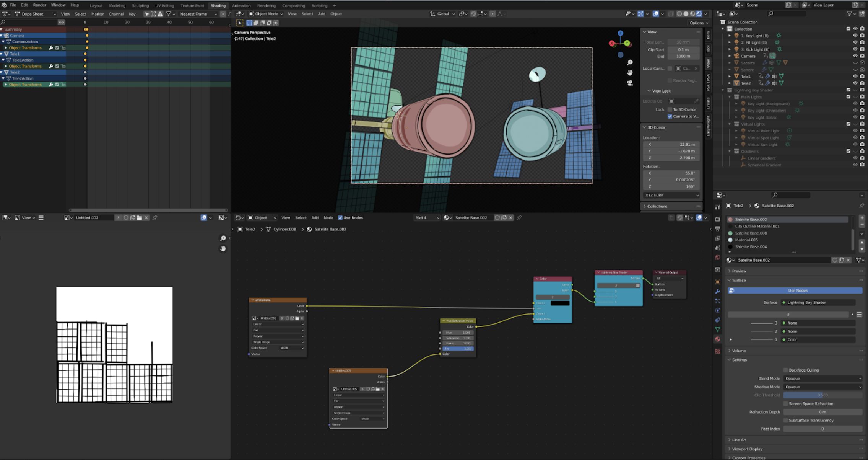The image size is (868, 460).
Task: Open Material properties tab icon
Action: click(x=717, y=339)
